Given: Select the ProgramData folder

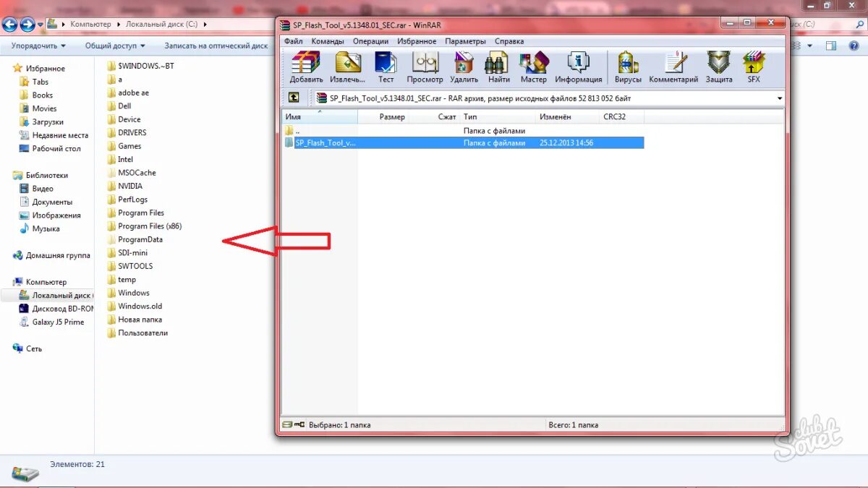Looking at the screenshot, I should point(135,239).
